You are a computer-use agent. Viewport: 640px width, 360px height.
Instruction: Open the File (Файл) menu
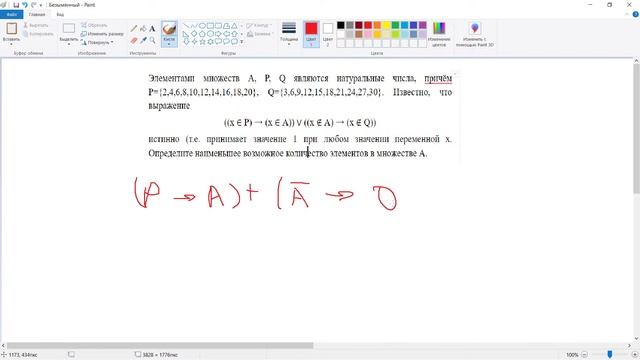coord(11,15)
